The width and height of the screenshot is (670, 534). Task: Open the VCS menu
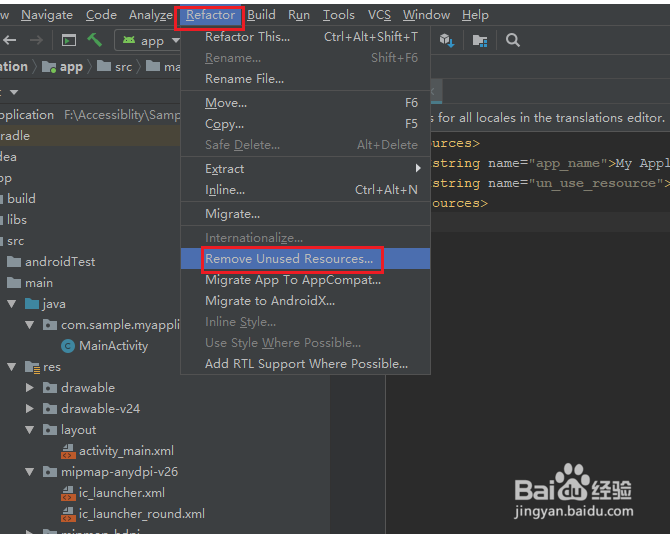[379, 15]
